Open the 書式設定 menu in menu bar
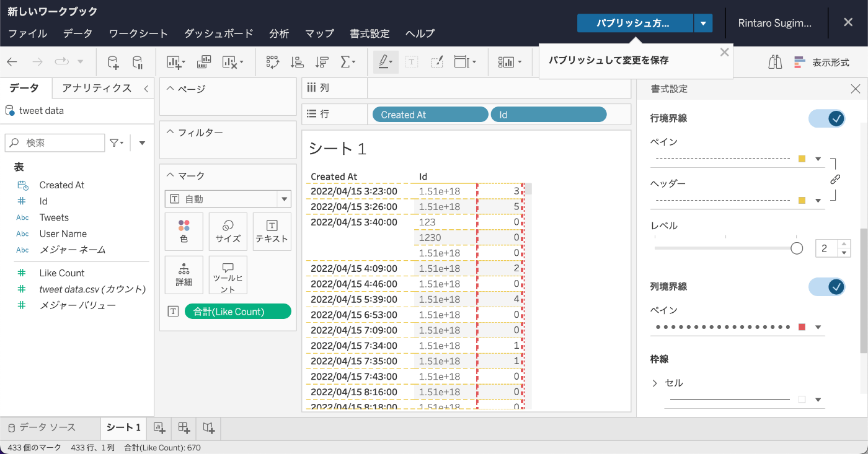 pyautogui.click(x=370, y=33)
